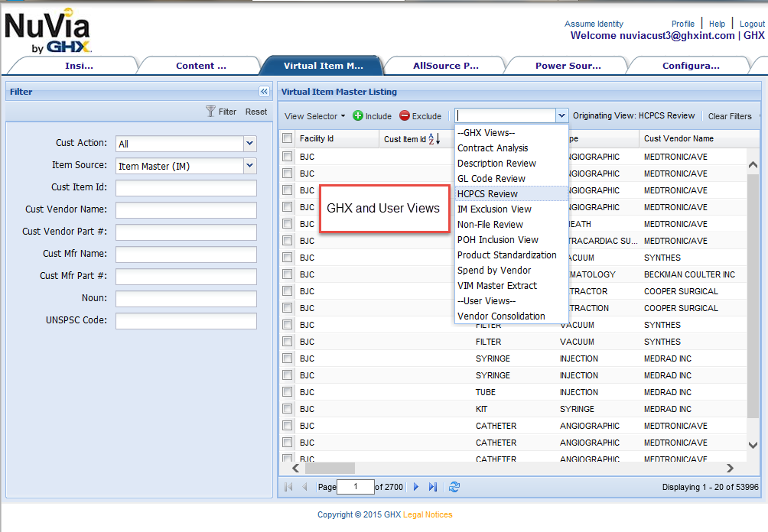
Task: Toggle the select-all checkbox in header
Action: (x=288, y=138)
